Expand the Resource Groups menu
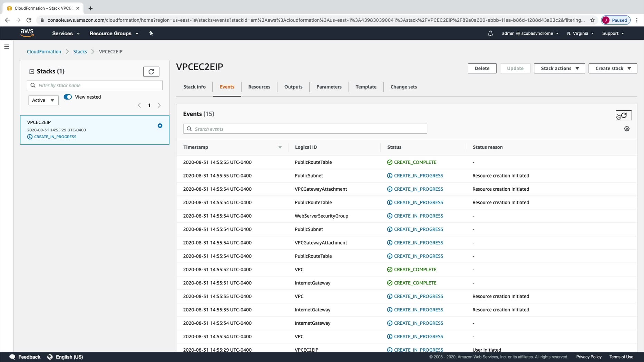The image size is (644, 362). tap(114, 33)
